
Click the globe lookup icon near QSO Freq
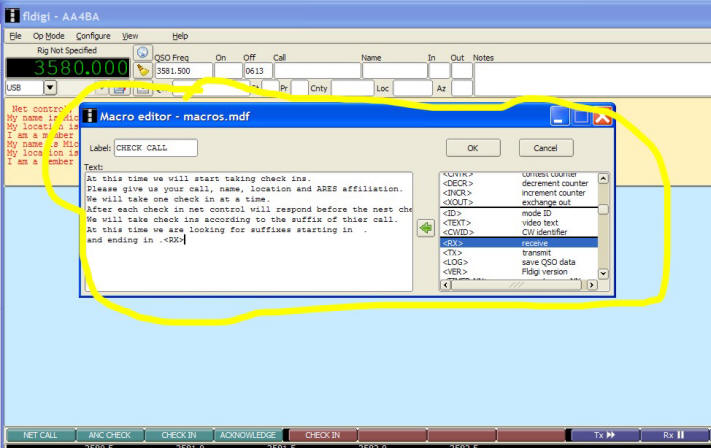click(143, 53)
